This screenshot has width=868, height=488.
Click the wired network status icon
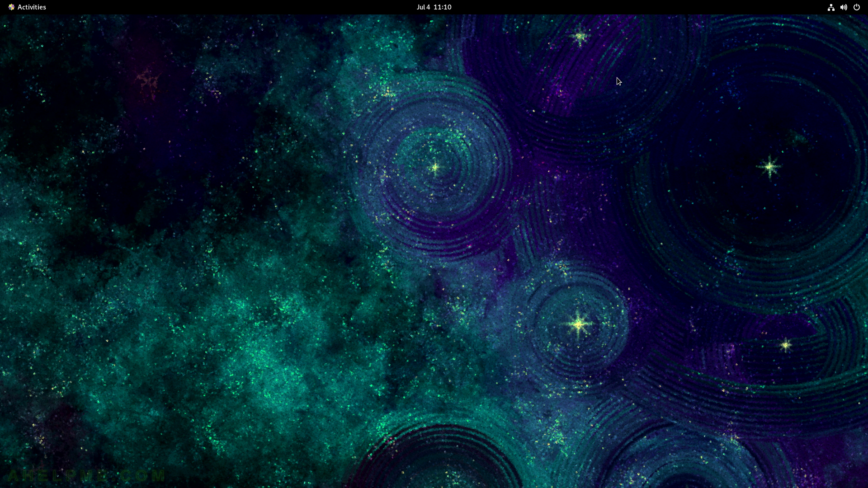(831, 7)
